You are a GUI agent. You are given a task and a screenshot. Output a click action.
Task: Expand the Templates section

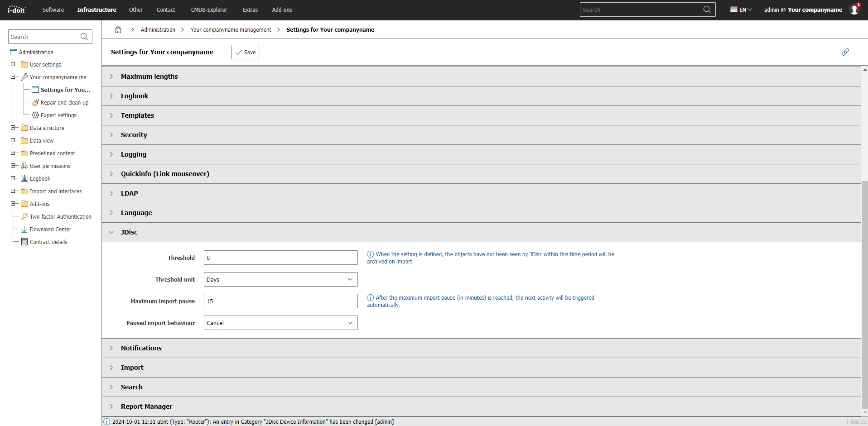(x=482, y=115)
